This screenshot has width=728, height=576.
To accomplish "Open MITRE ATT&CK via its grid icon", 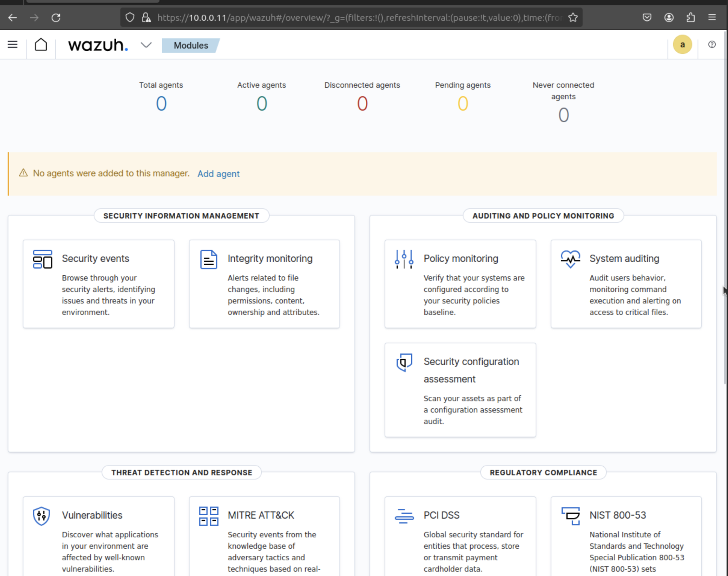I will click(x=208, y=516).
